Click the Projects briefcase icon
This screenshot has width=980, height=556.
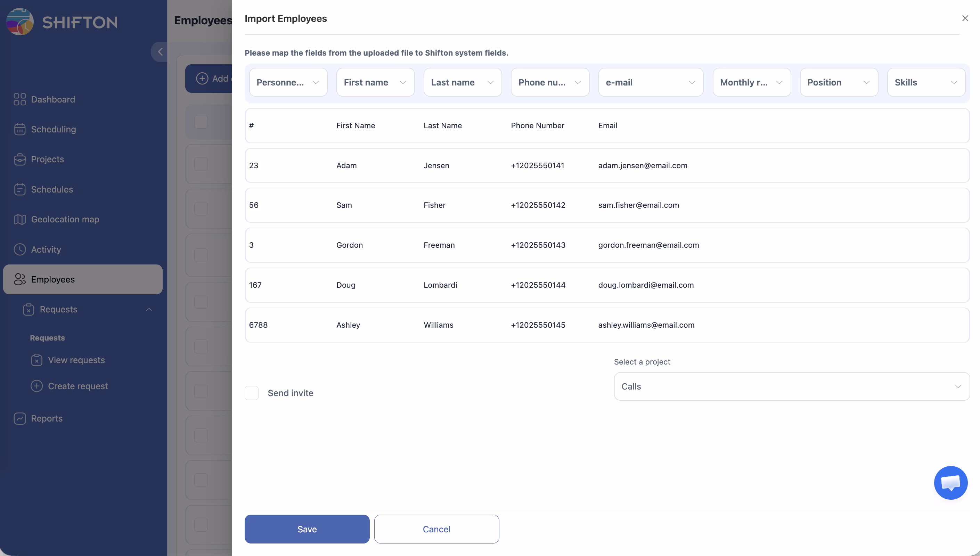click(x=19, y=159)
